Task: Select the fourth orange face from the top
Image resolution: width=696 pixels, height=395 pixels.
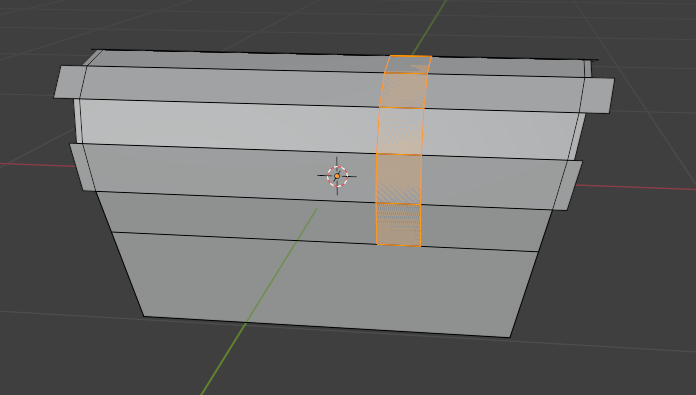Action: 399,179
